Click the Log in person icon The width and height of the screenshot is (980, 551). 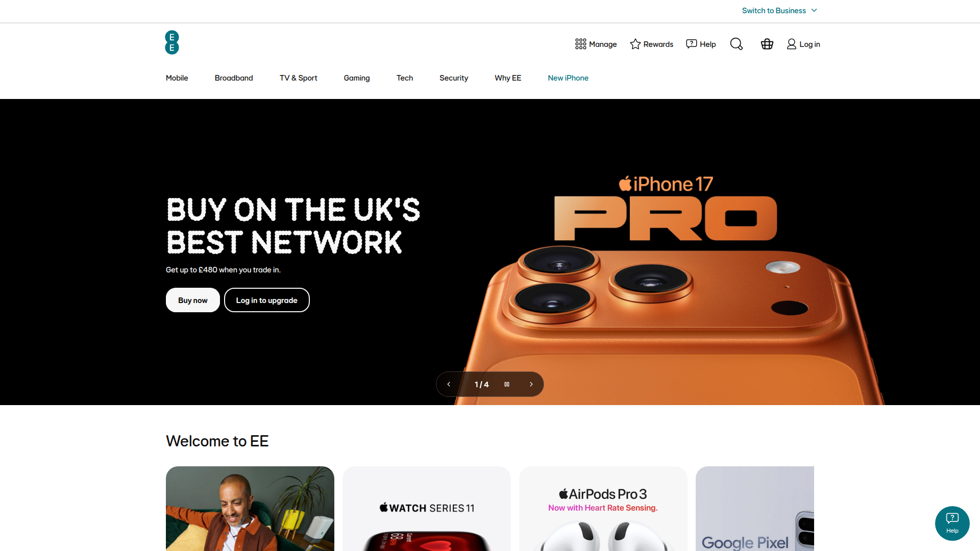[791, 44]
